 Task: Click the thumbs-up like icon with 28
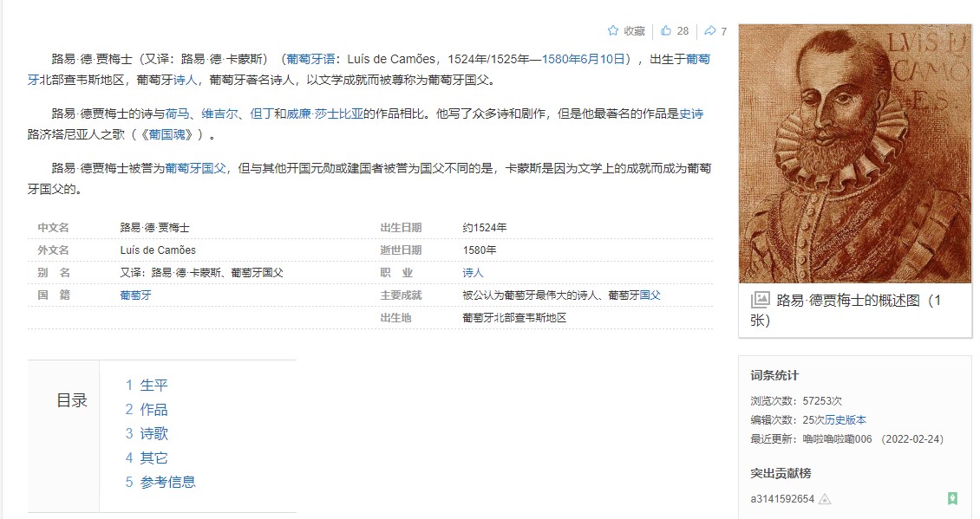[666, 30]
